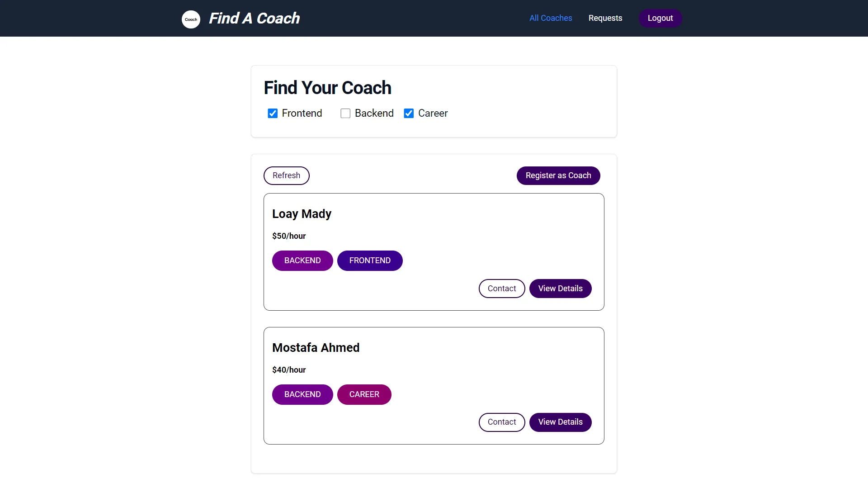Select the CAREER tag on Mostafa Ahmed
This screenshot has height=502, width=868.
(x=364, y=394)
